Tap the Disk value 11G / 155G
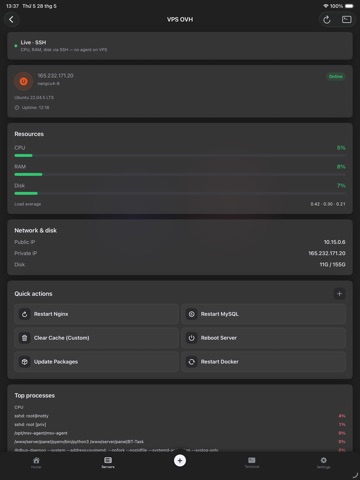 pyautogui.click(x=332, y=265)
